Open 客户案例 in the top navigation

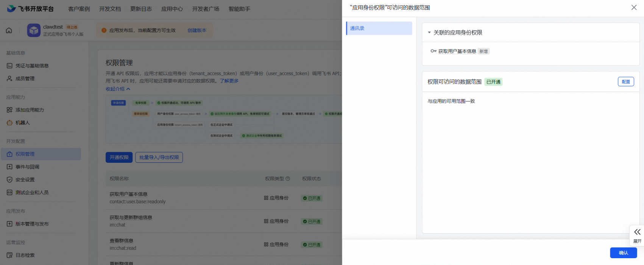point(79,9)
